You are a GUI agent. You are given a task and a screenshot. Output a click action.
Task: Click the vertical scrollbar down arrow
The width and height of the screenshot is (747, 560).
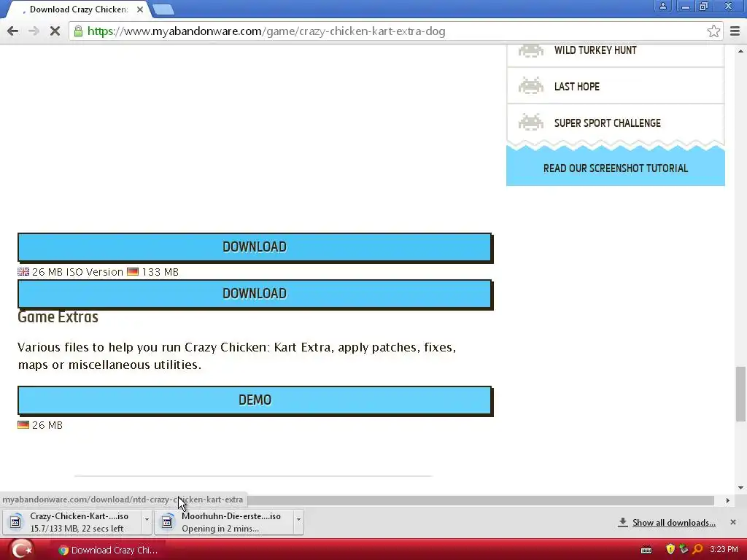740,488
